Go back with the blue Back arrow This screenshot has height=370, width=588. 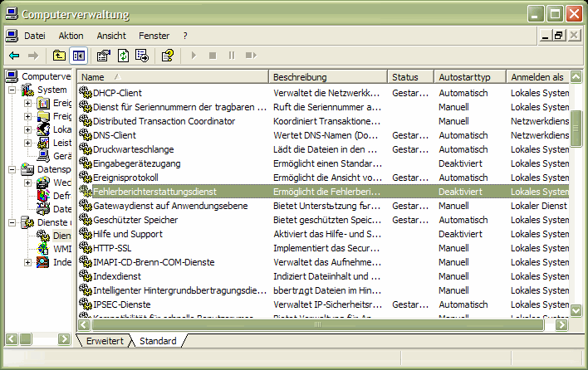pos(14,56)
